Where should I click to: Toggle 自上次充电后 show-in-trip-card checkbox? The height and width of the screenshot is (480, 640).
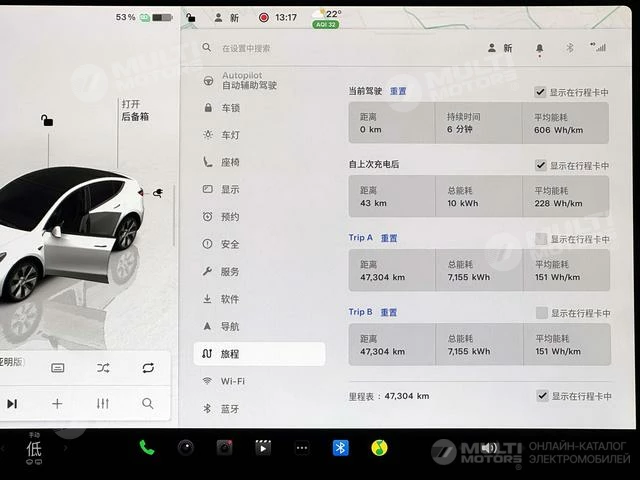[540, 165]
